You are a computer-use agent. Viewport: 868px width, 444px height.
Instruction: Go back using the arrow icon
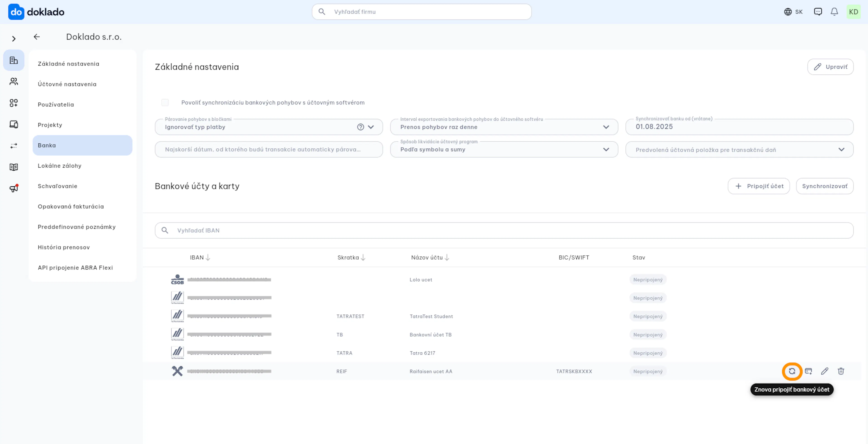[37, 37]
